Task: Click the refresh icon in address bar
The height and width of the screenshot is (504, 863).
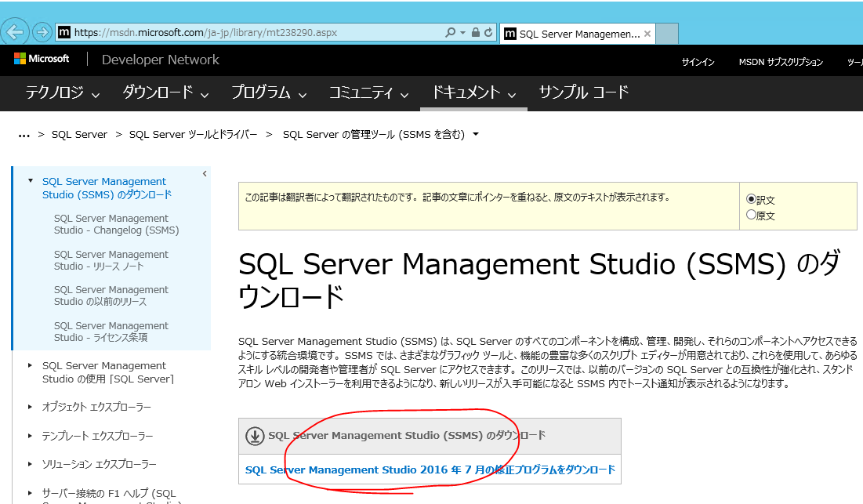Action: [488, 32]
